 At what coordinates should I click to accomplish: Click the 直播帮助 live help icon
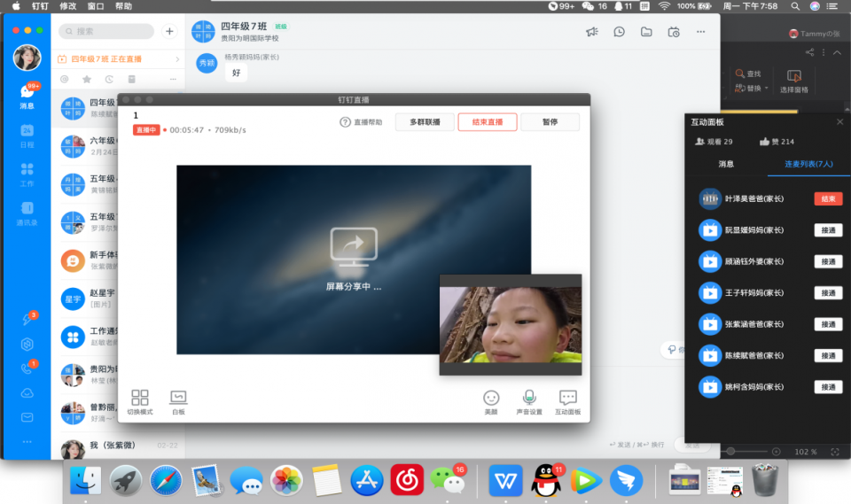click(346, 122)
